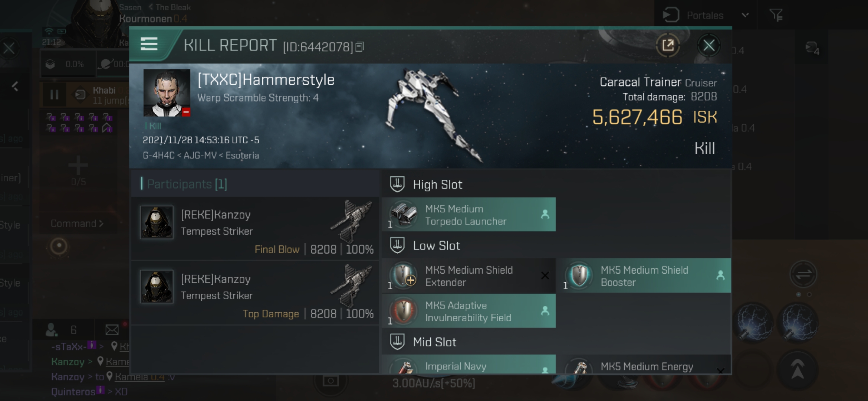The image size is (868, 401).
Task: Click the High Slot shield icon
Action: [x=398, y=184]
